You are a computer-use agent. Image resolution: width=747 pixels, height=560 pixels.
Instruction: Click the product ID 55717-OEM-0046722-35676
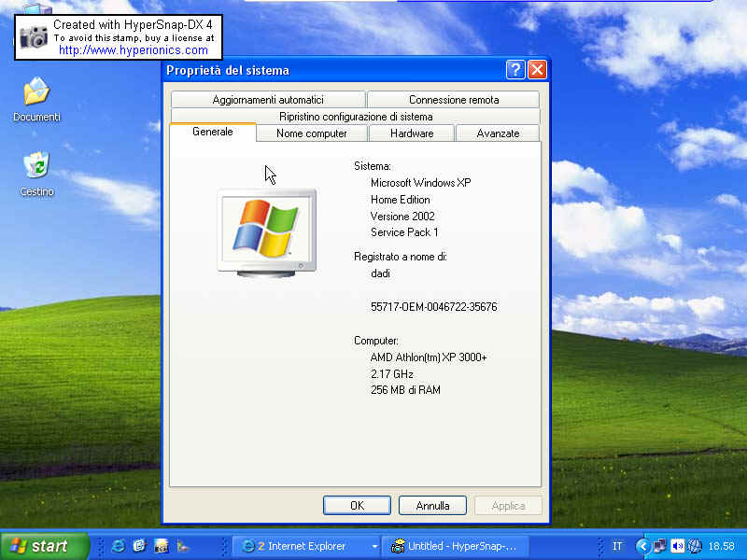433,307
